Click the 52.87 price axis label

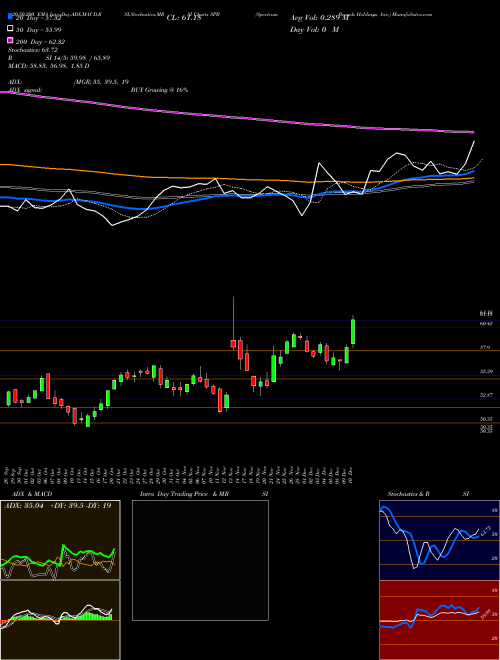coord(486,395)
